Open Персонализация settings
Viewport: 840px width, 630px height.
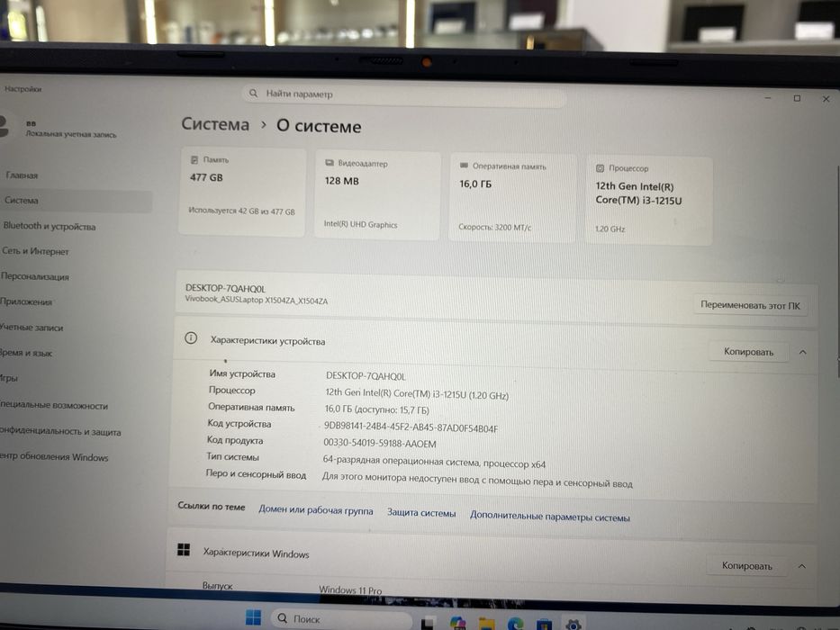tap(35, 276)
